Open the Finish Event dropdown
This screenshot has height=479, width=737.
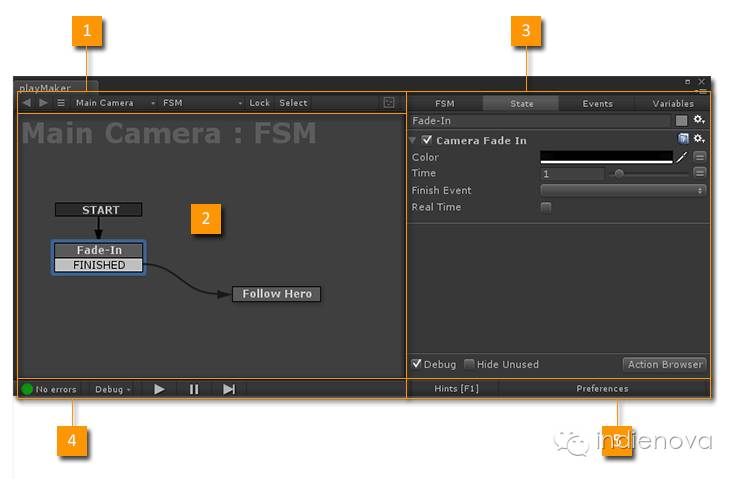pos(623,190)
